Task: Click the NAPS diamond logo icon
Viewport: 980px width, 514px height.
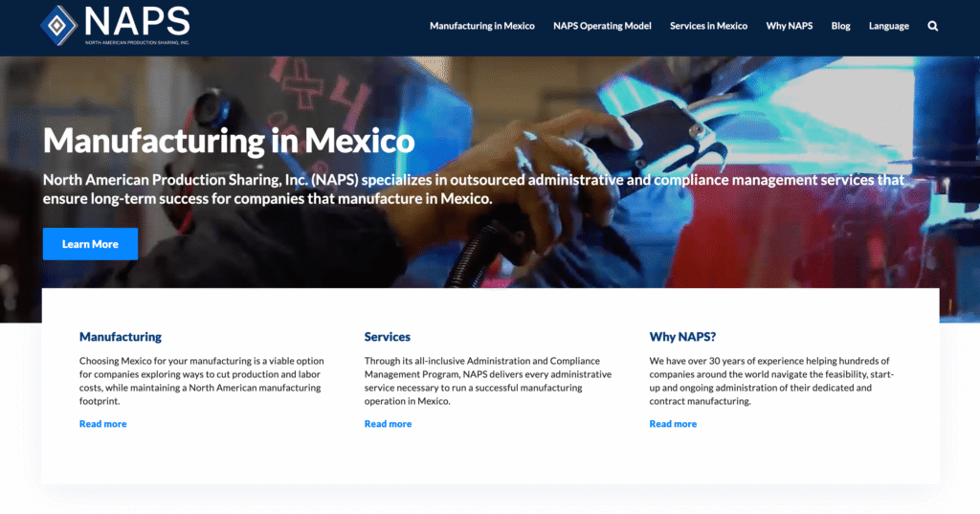Action: pos(58,26)
